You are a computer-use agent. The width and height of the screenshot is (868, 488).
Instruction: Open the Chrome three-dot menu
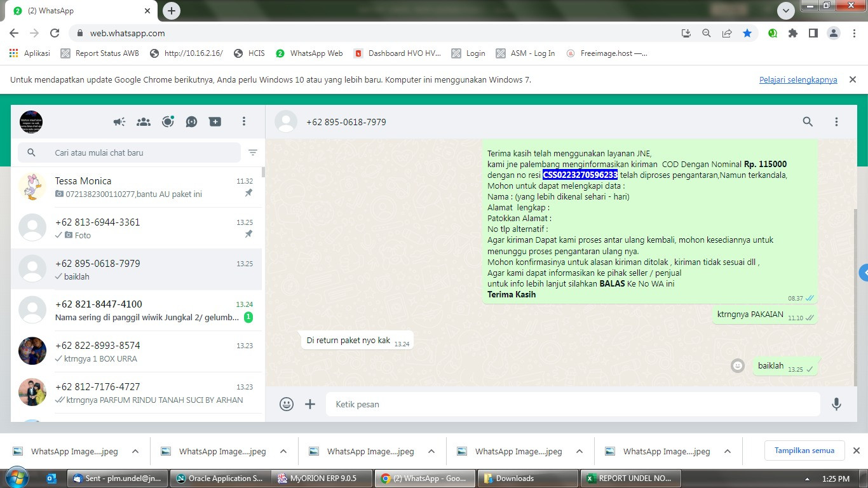point(854,33)
